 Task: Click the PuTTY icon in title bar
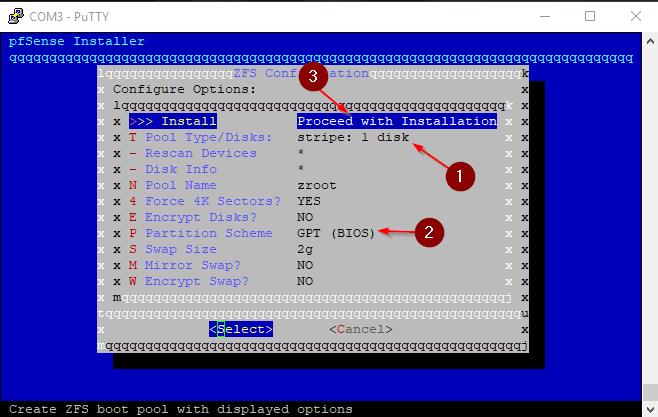click(16, 16)
